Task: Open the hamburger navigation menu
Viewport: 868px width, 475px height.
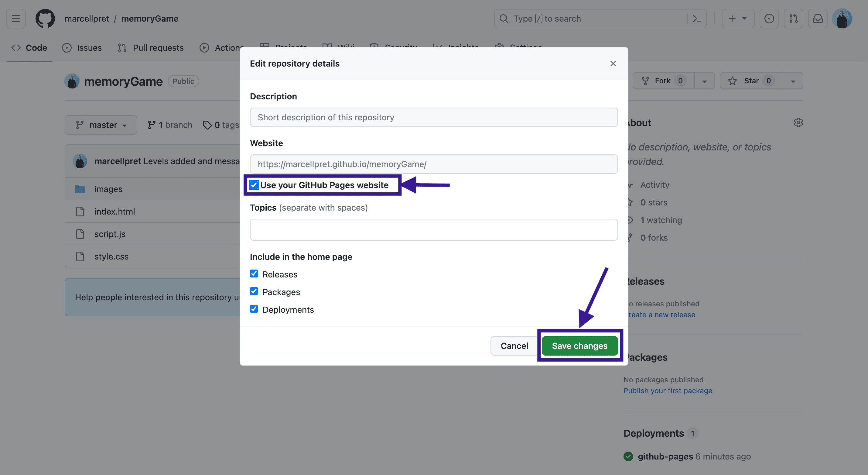Action: [x=16, y=19]
